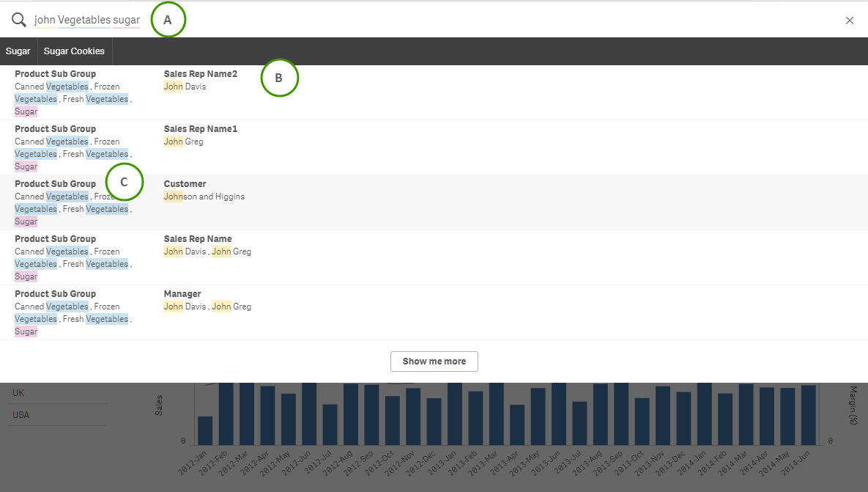The image size is (868, 492).
Task: Select the "Sugar Cookies" suggestion tab
Action: (74, 51)
